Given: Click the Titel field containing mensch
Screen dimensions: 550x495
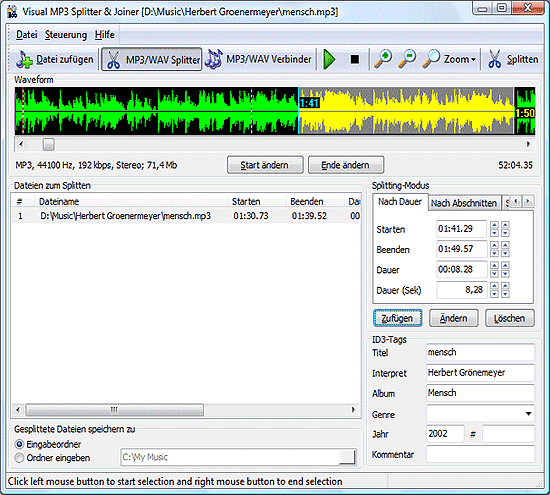Looking at the screenshot, I should point(481,352).
